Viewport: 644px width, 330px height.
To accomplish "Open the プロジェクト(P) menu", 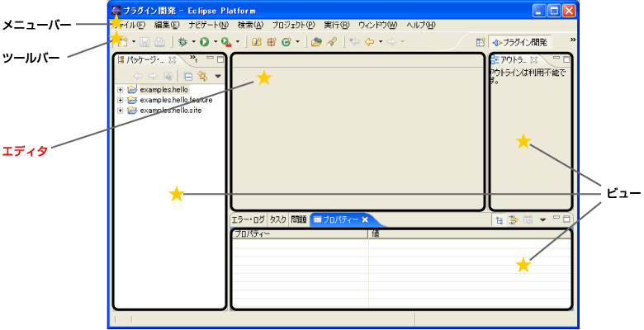I will tap(293, 25).
